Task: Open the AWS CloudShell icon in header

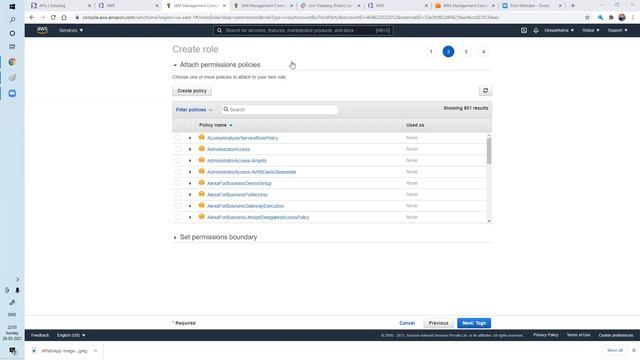Action: (524, 30)
